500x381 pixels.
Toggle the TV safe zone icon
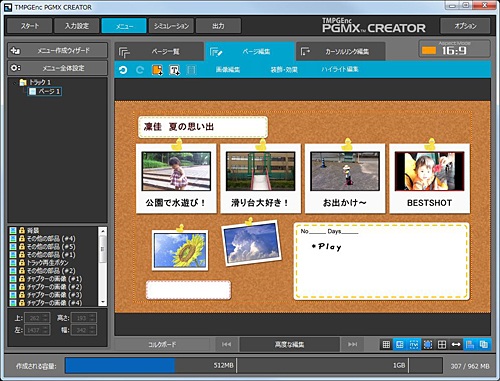pyautogui.click(x=414, y=344)
